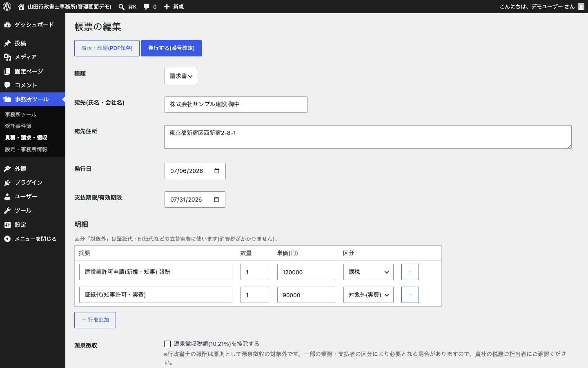This screenshot has width=588, height=368.
Task: Select 見積・請求・領収 submenu item
Action: pyautogui.click(x=26, y=138)
